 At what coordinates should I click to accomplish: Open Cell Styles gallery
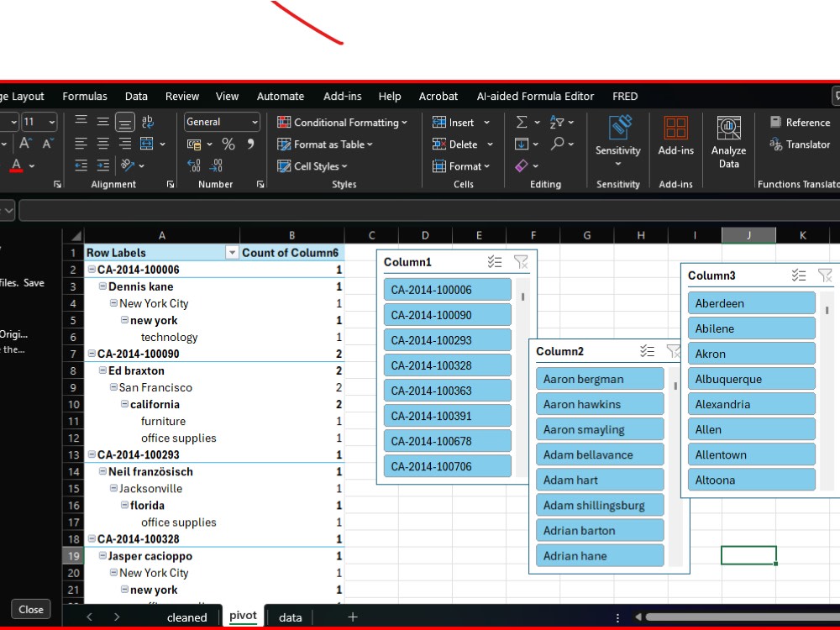(312, 166)
